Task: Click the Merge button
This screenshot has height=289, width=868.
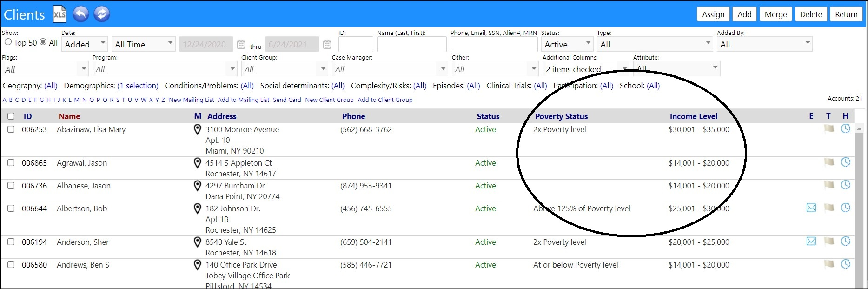Action: click(x=775, y=14)
